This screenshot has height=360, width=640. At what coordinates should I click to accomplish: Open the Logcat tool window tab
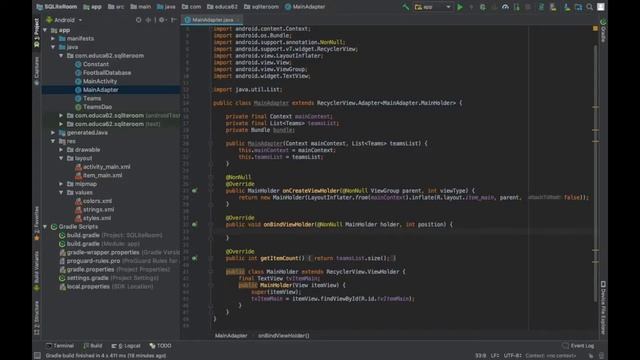tap(126, 346)
